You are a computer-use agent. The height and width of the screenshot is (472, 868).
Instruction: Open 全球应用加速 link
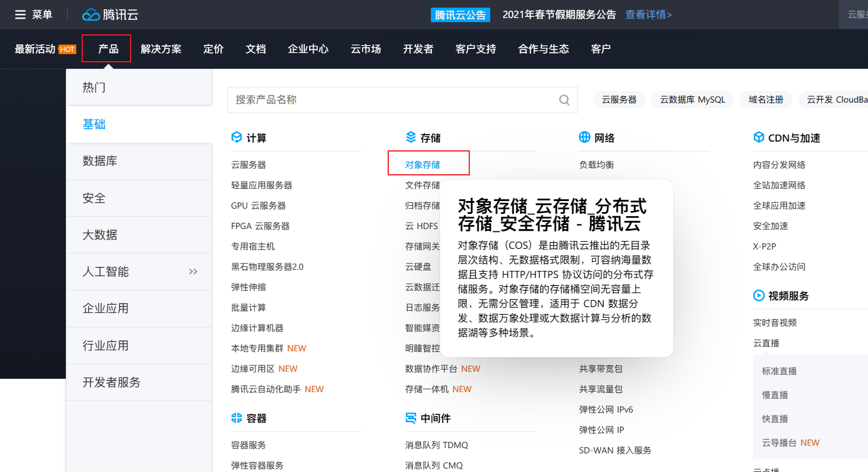coord(779,206)
